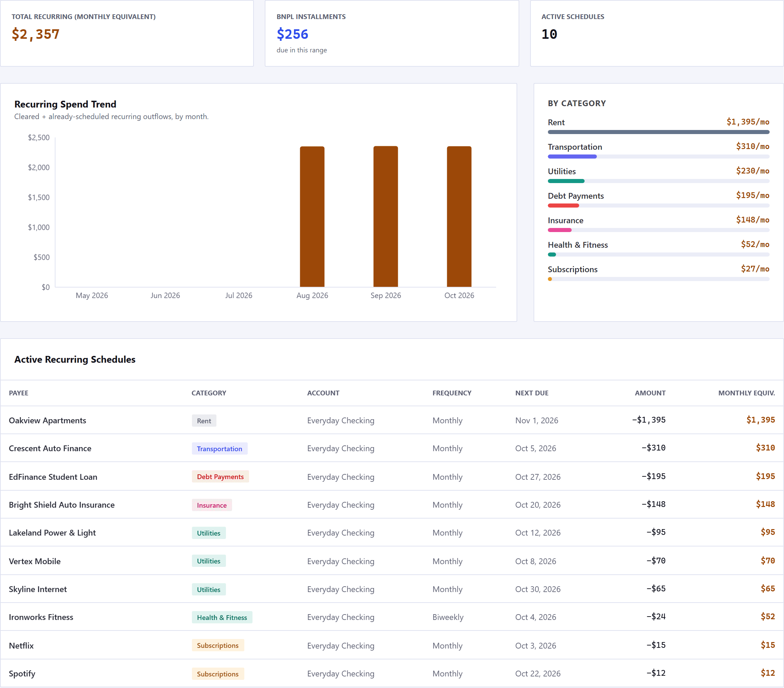Click the Health & Fitness progress bar

coord(658,255)
